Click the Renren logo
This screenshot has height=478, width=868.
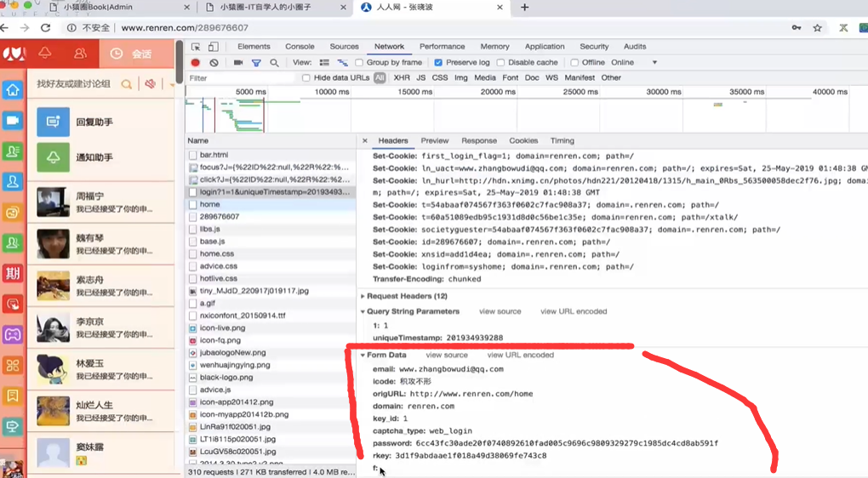14,54
